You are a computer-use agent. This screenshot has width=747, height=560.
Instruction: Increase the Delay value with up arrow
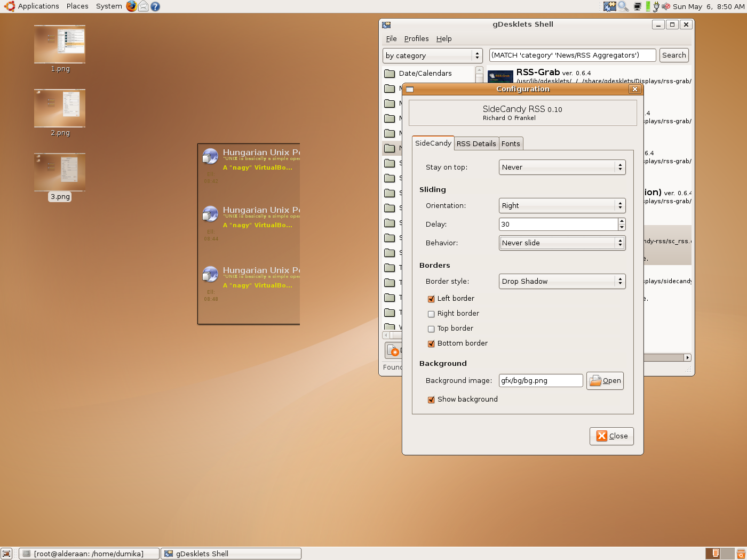(x=622, y=221)
